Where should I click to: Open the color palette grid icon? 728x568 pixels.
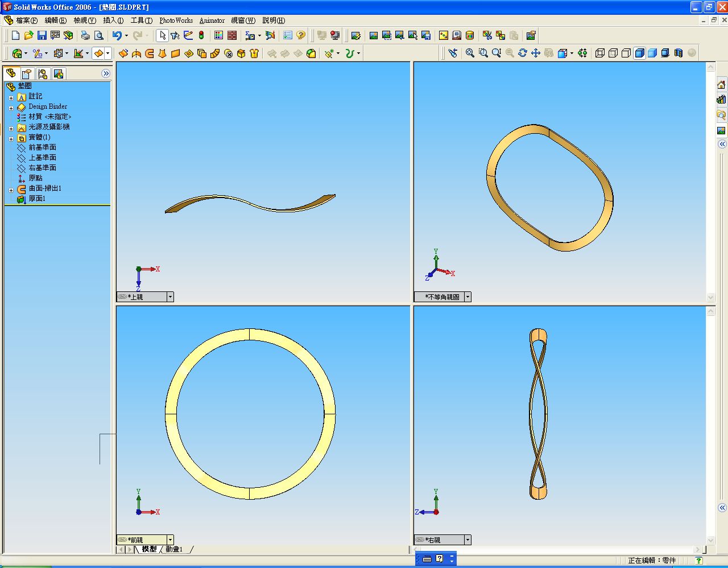click(219, 35)
